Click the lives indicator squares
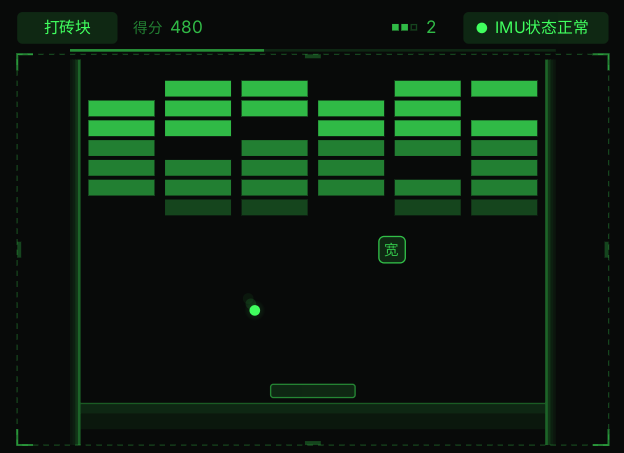The image size is (624, 453). point(404,27)
